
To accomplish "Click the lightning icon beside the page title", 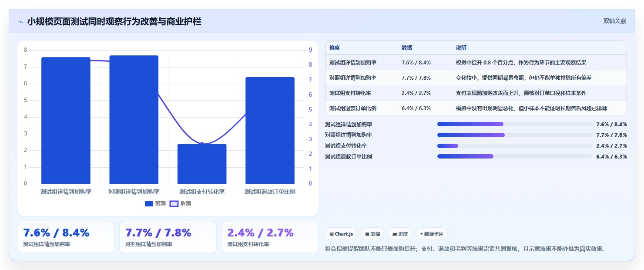I will point(20,22).
